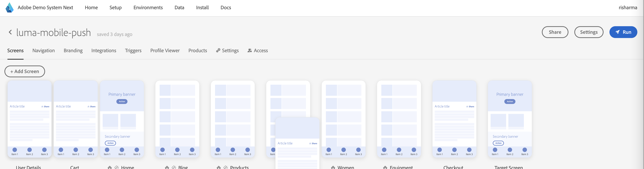Click the gear icon on Settings tab
This screenshot has width=644, height=169.
coord(218,50)
